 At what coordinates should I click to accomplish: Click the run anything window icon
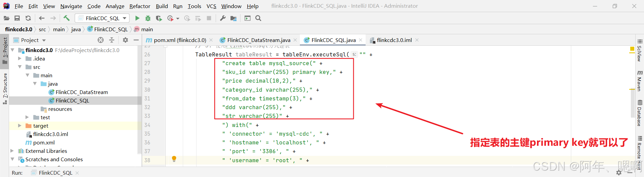[x=248, y=18]
